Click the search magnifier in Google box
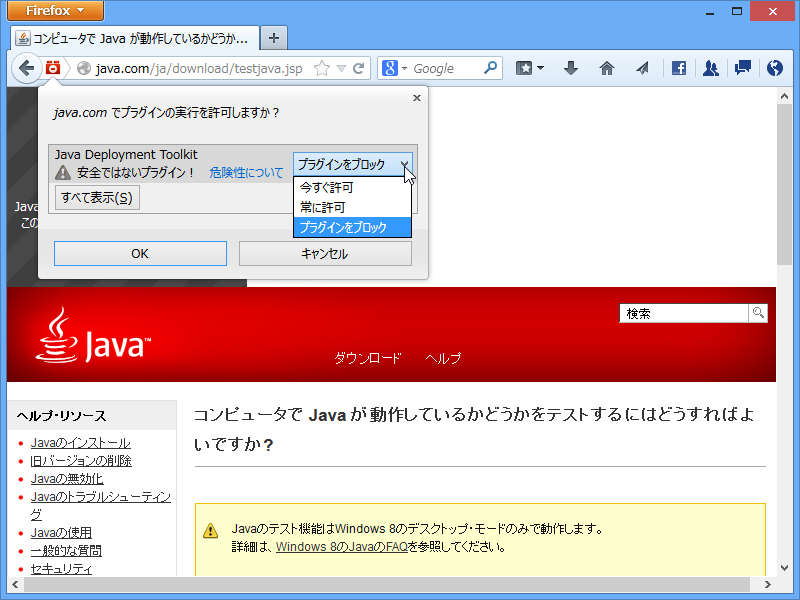This screenshot has width=800, height=600. [x=490, y=68]
